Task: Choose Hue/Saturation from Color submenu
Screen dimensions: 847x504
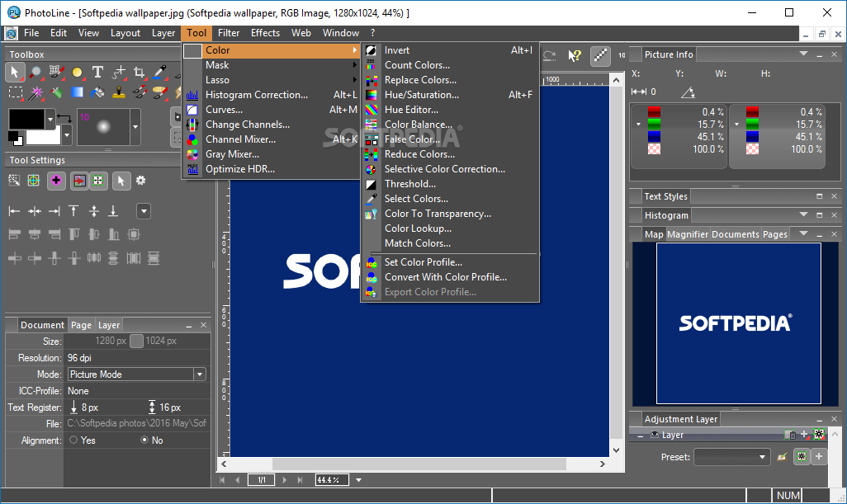Action: tap(449, 95)
